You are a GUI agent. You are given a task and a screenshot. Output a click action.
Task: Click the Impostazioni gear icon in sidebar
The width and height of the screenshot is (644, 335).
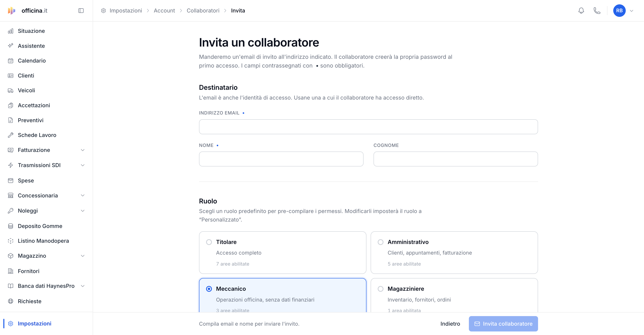(x=11, y=324)
